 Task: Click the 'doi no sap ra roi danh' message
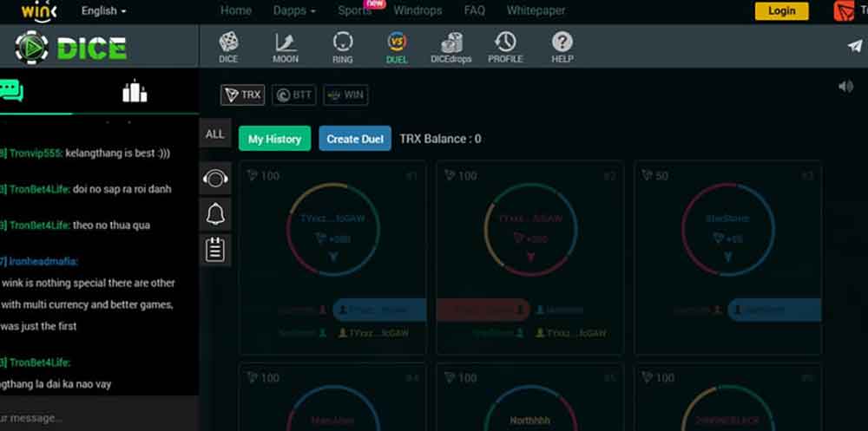pos(122,189)
